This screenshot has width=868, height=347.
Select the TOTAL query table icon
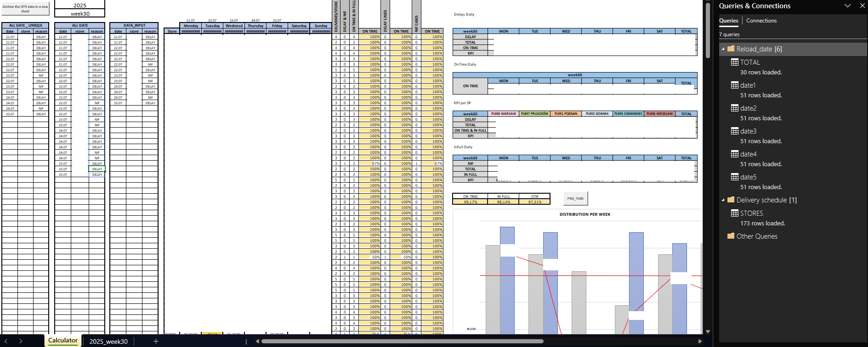pos(735,62)
